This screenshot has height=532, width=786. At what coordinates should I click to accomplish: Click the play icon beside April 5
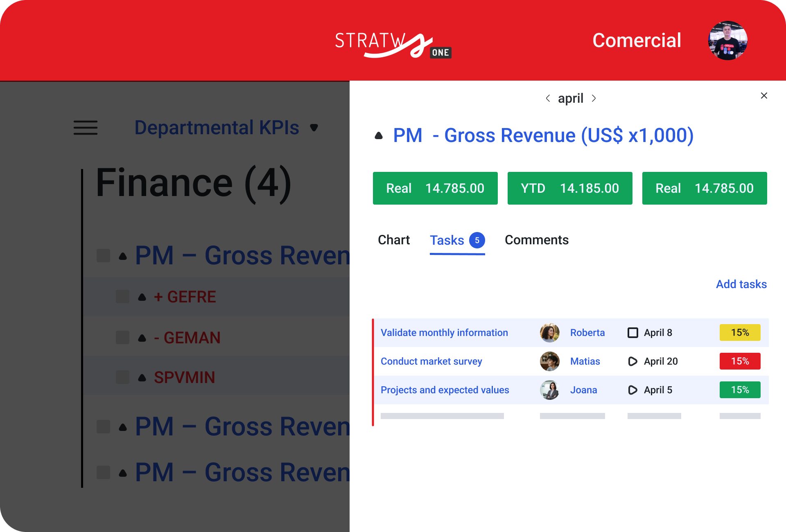[632, 390]
